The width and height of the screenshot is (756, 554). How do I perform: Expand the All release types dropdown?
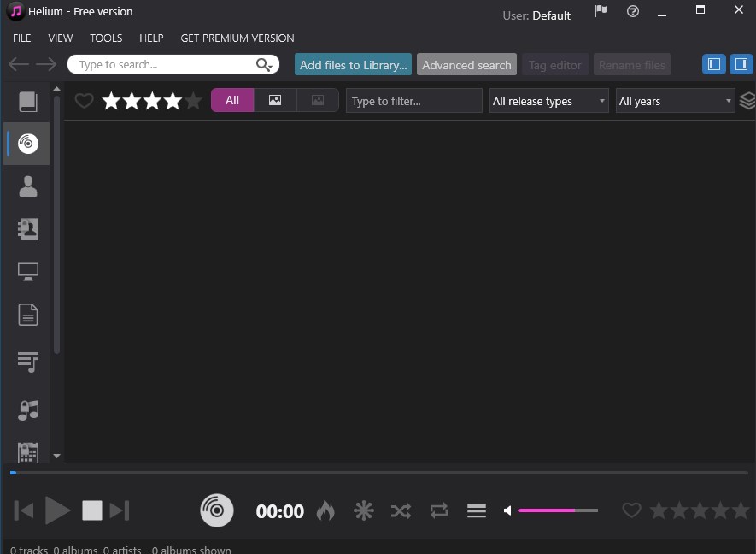point(548,101)
